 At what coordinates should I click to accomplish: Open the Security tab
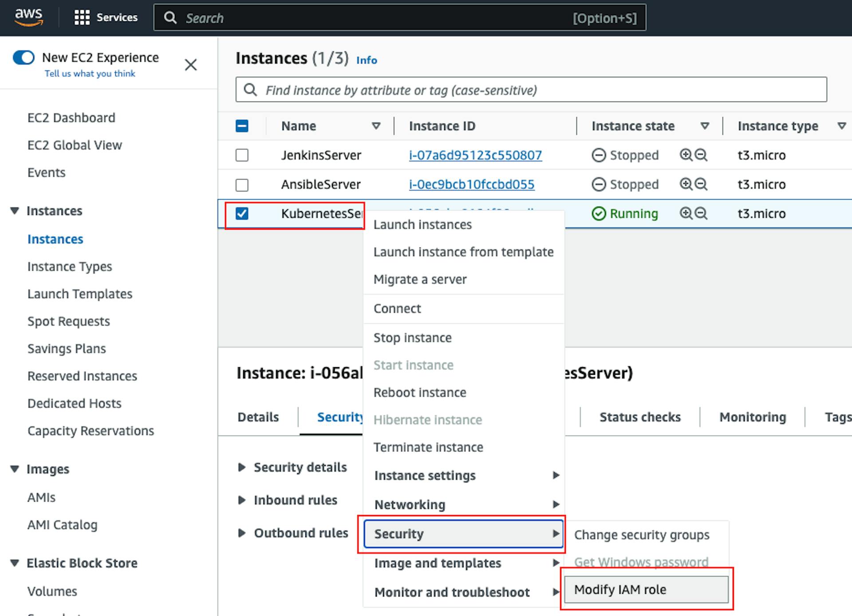click(340, 417)
